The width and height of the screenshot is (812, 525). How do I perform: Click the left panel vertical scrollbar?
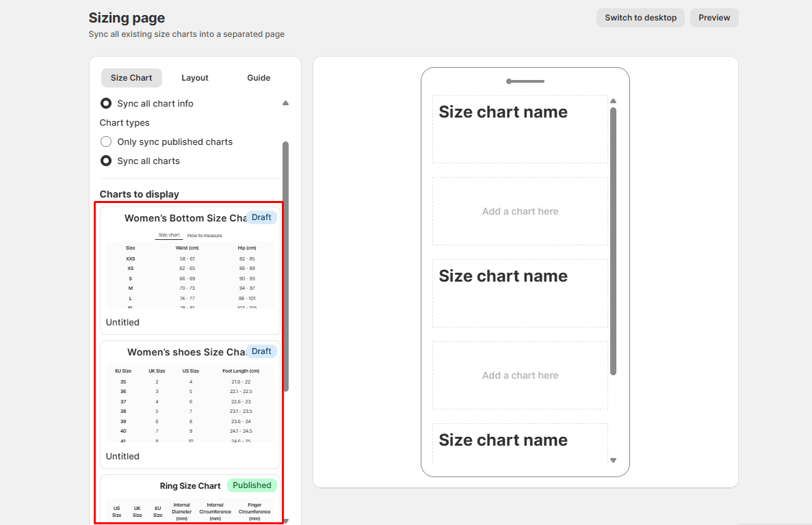[x=285, y=267]
